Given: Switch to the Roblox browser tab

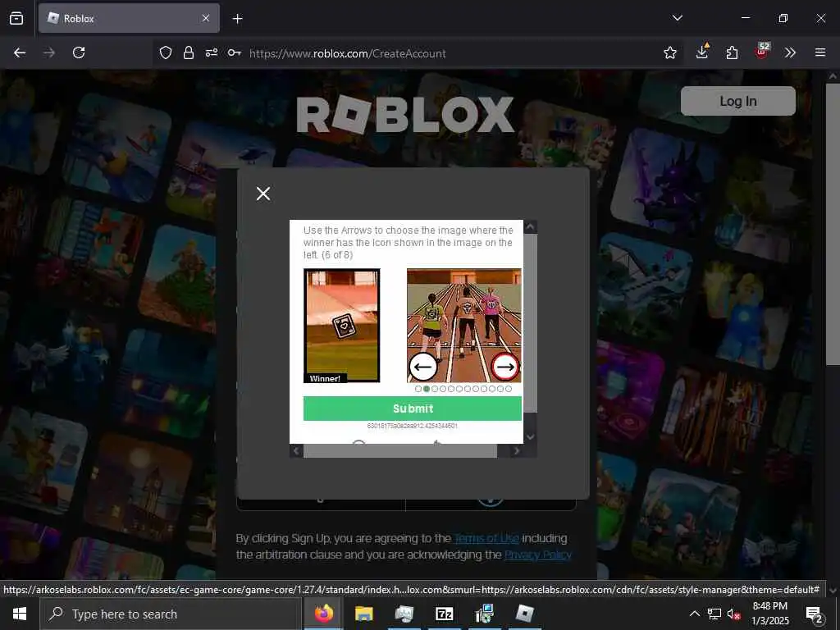Looking at the screenshot, I should 129,18.
